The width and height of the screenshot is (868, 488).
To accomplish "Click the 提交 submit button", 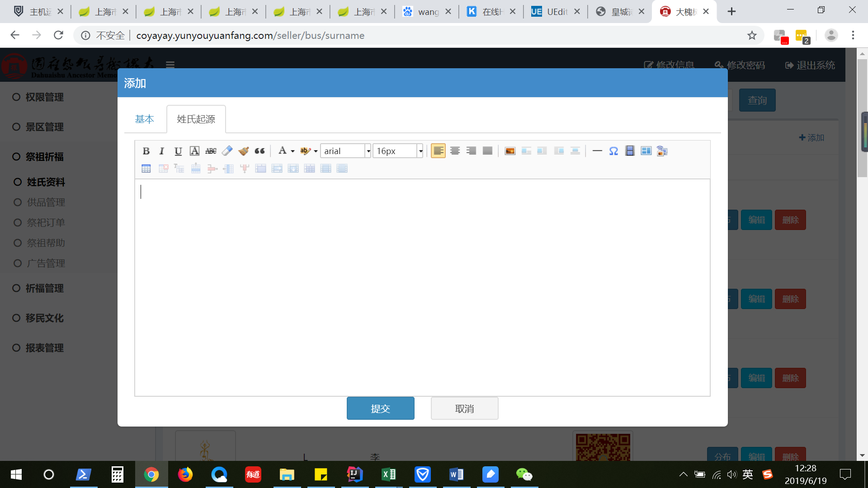I will pyautogui.click(x=380, y=408).
